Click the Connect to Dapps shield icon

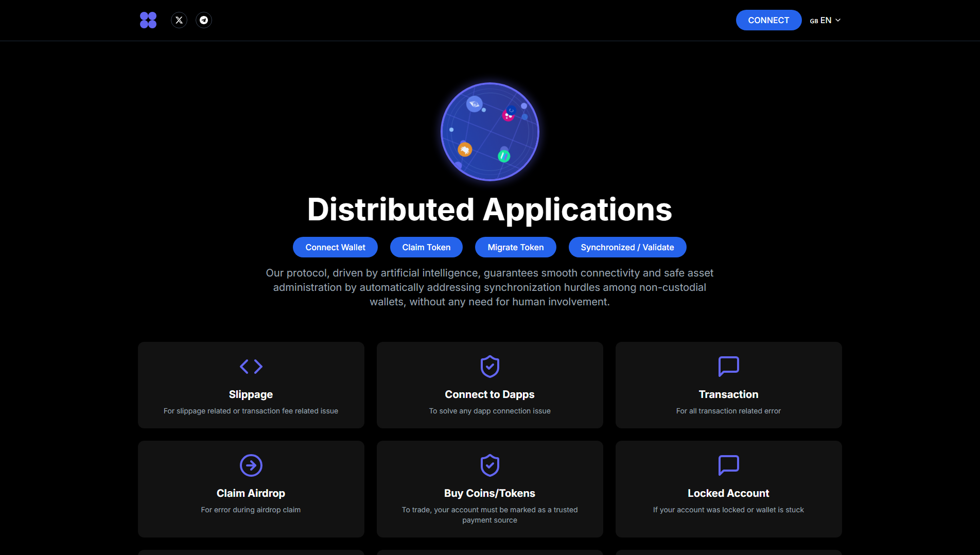pos(490,367)
